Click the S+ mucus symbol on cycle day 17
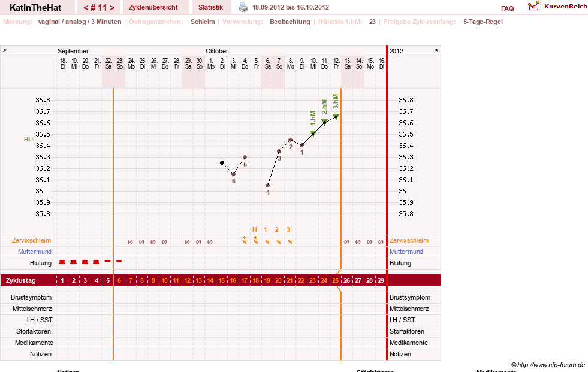Viewport: 588px width, 372px height. coord(244,241)
